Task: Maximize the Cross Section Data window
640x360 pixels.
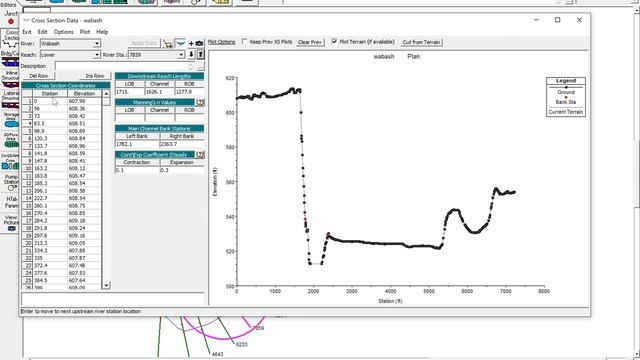Action: 558,20
